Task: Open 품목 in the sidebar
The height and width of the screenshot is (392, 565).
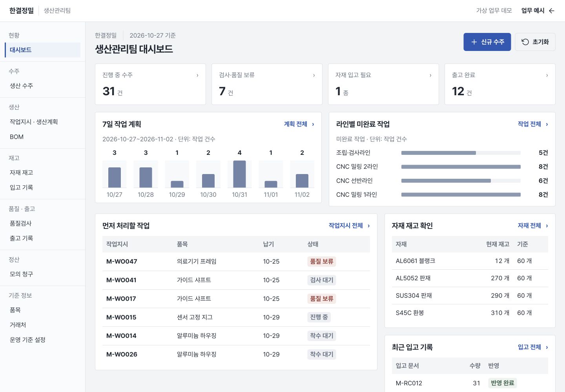Action: tap(42, 310)
